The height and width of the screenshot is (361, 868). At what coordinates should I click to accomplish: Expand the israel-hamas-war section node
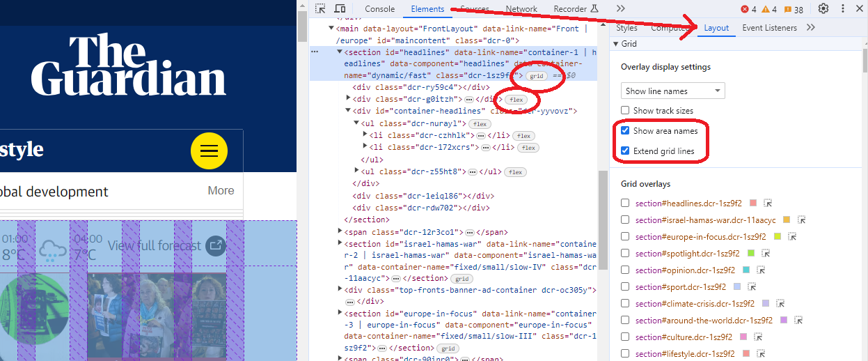click(340, 243)
